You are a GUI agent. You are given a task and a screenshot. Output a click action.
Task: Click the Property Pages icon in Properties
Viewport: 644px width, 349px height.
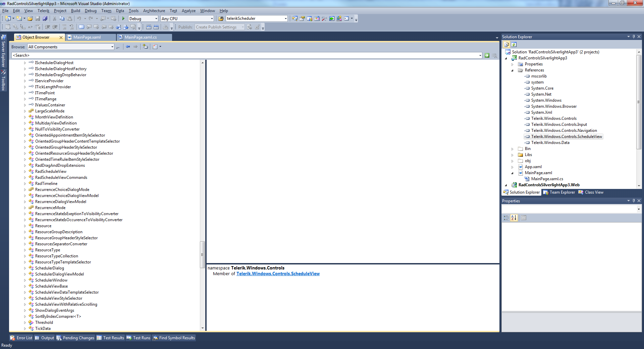[x=524, y=218]
